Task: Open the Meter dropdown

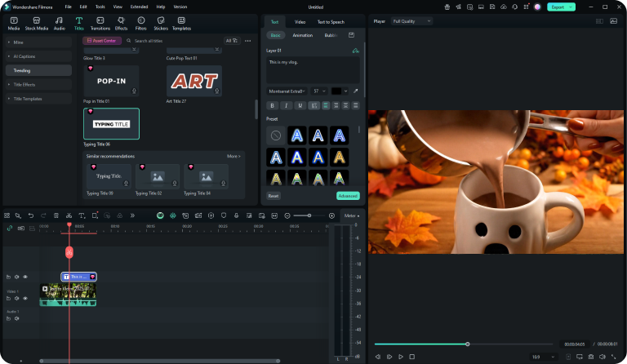Action: click(x=352, y=215)
